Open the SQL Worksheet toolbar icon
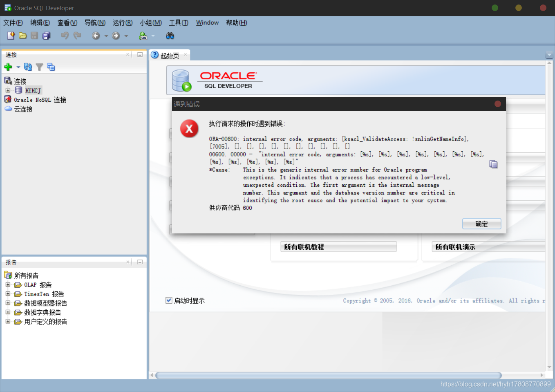This screenshot has height=392, width=555. 143,36
